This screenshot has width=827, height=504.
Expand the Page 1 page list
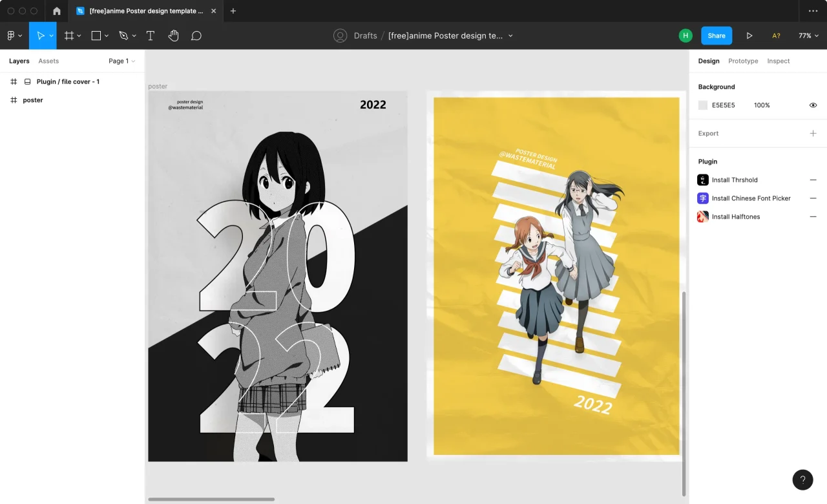click(x=121, y=61)
